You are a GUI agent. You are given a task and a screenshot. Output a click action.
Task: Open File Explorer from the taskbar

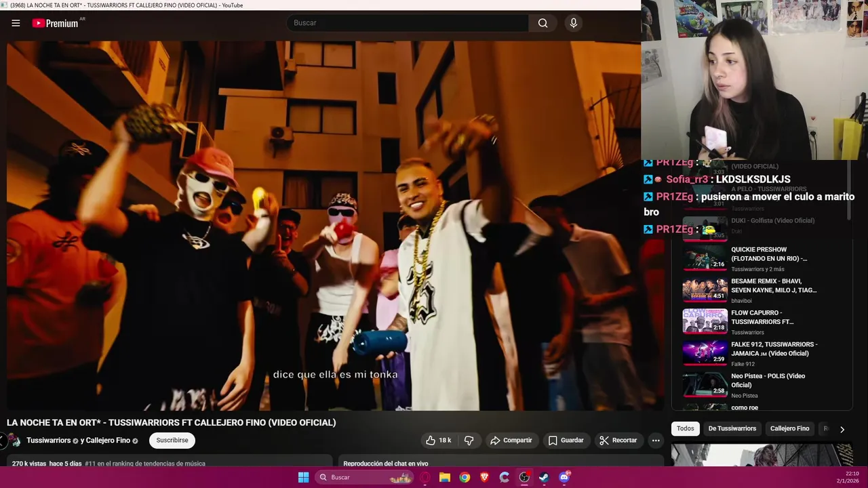click(445, 477)
